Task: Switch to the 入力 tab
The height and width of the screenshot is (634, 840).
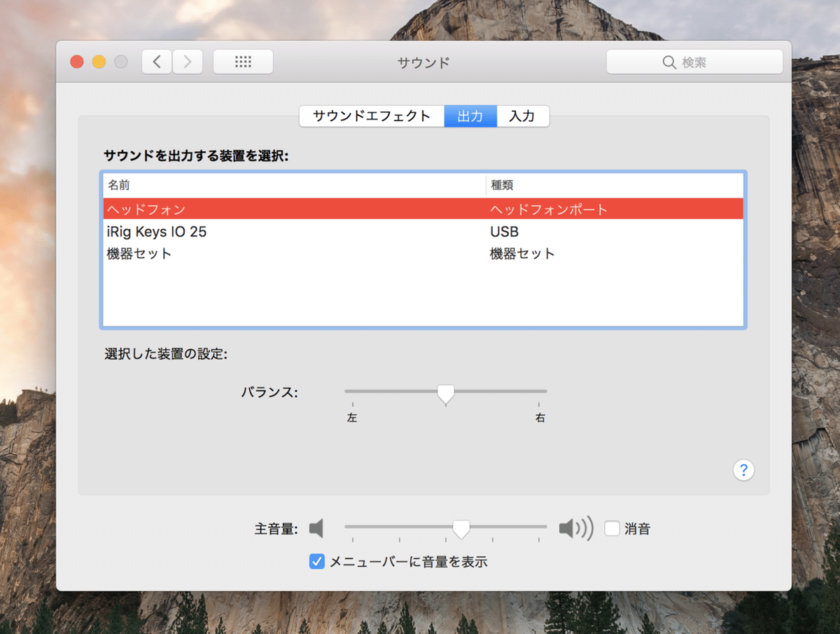Action: click(x=522, y=116)
